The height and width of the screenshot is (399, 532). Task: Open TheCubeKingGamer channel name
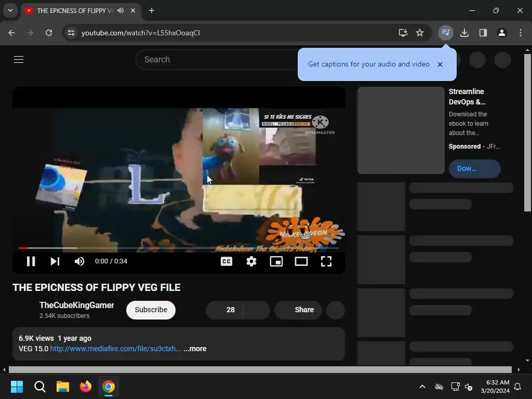click(77, 305)
